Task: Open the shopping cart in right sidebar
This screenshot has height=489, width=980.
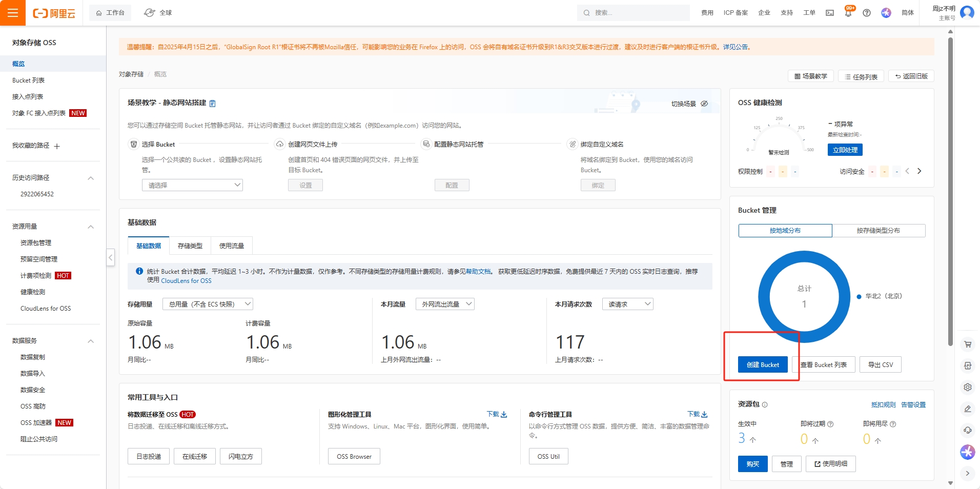Action: tap(967, 344)
